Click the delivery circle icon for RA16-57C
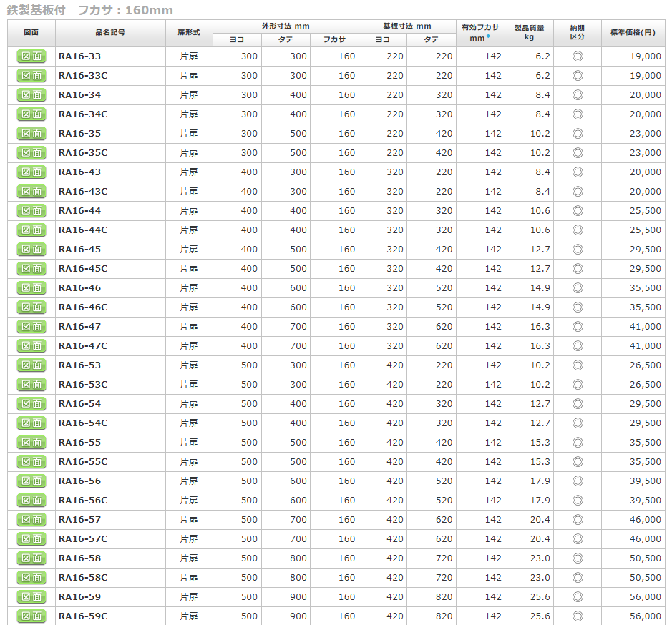This screenshot has height=625, width=672. click(x=578, y=539)
